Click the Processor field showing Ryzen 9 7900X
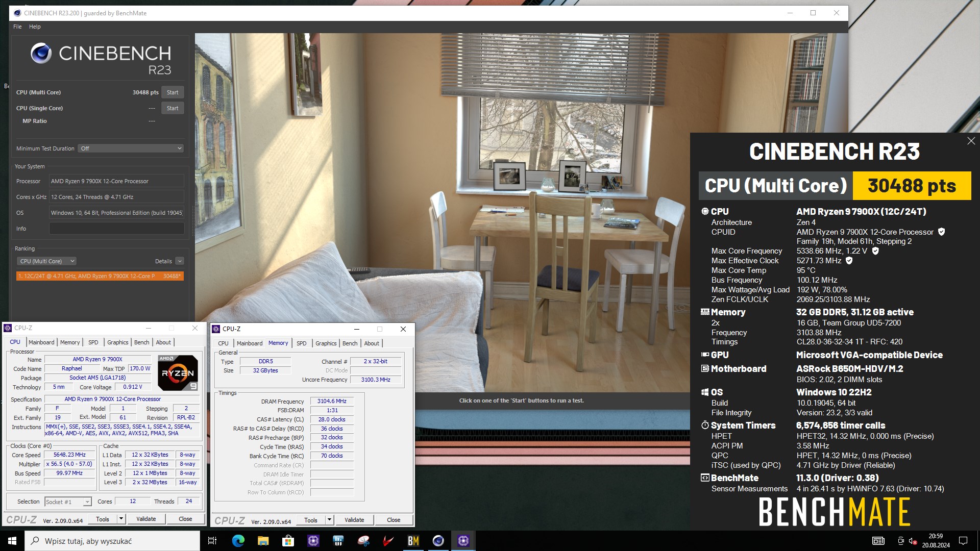 coord(116,181)
